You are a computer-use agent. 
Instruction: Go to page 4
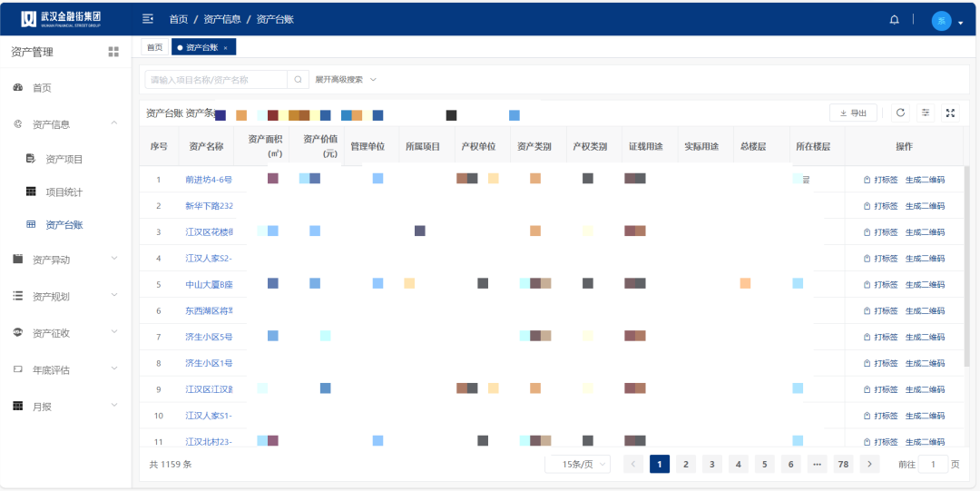click(738, 464)
